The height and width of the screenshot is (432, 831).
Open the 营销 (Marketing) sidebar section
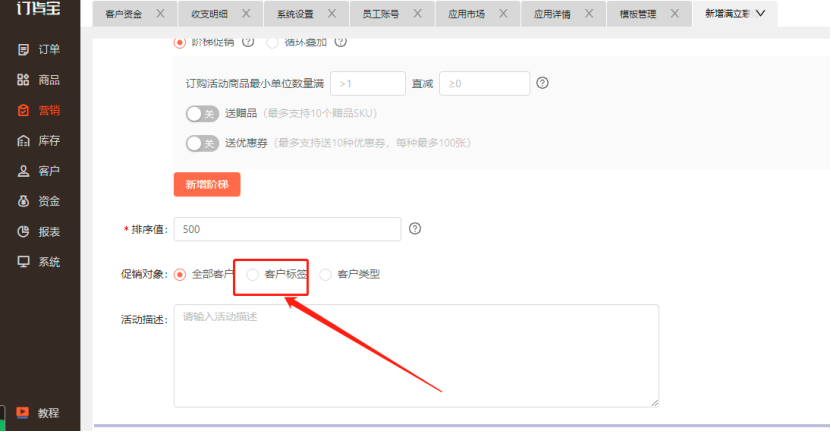click(38, 110)
